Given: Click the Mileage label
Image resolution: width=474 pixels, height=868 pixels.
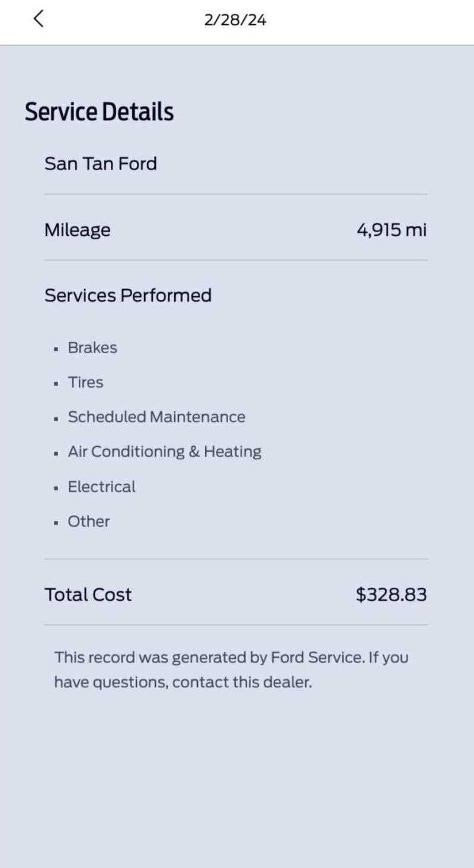Looking at the screenshot, I should coord(77,230).
